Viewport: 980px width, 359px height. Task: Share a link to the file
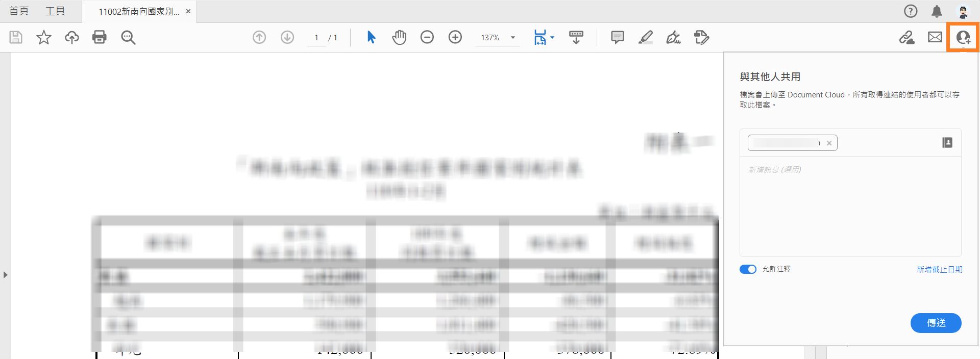click(907, 37)
